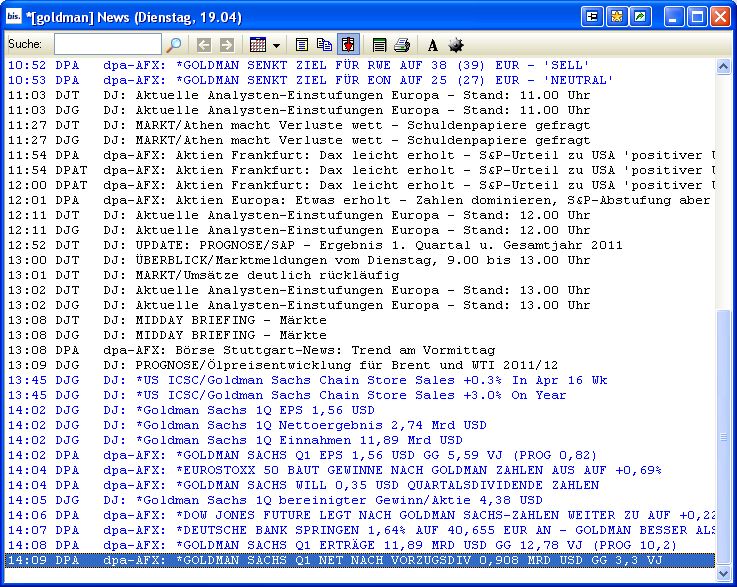The image size is (737, 587).
Task: Select 'GOLDMAN SACHS Q1 ERTRÄGE 11,89 MRD' row
Action: [361, 546]
